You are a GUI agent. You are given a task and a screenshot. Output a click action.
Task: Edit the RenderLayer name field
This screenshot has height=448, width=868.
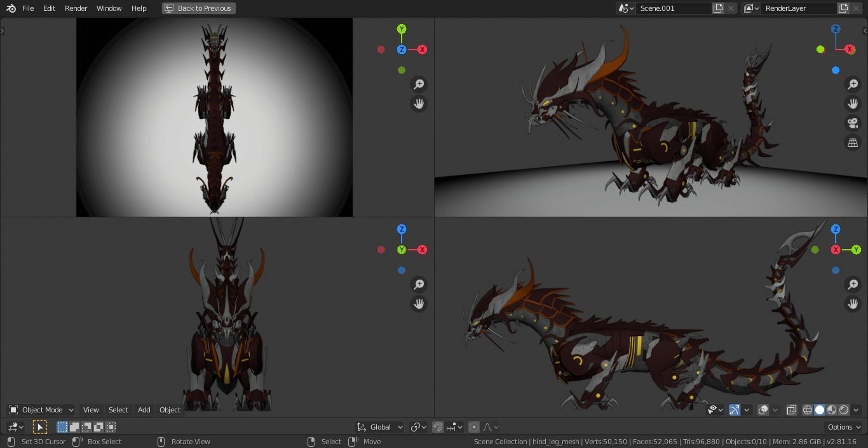coord(799,8)
